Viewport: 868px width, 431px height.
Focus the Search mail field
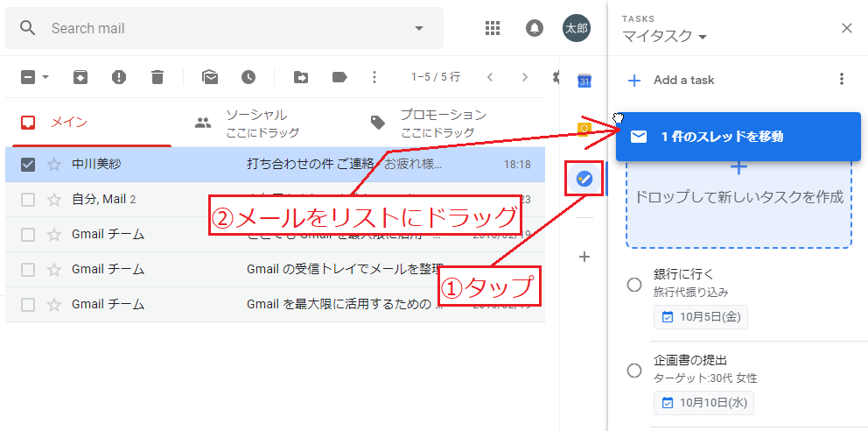click(x=224, y=28)
